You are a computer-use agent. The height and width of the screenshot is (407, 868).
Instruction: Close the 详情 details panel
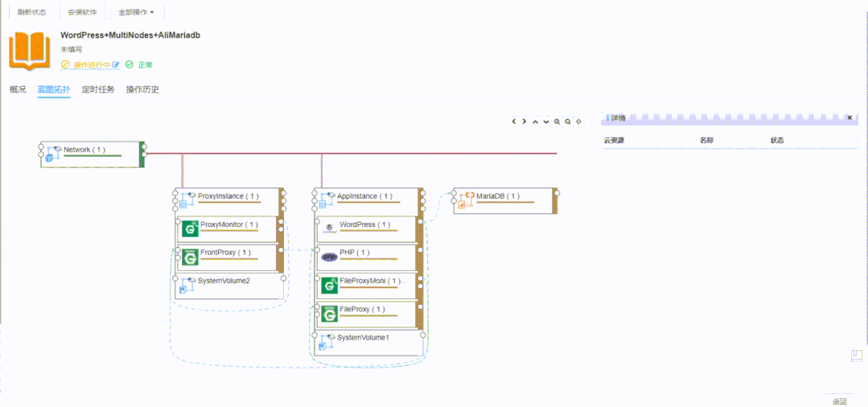point(849,117)
